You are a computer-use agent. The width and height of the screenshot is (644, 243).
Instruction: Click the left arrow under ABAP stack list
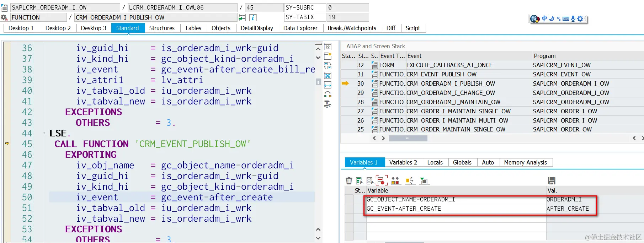[374, 138]
